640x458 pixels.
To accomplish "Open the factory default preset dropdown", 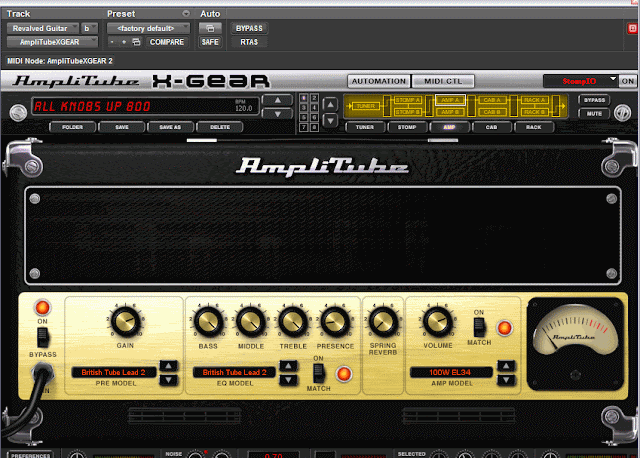I will [x=149, y=29].
